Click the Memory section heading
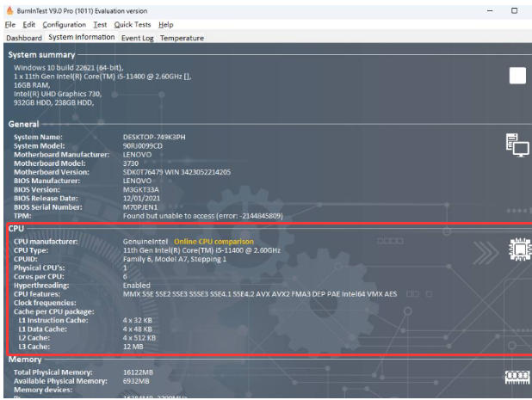The height and width of the screenshot is (400, 532). coord(24,358)
